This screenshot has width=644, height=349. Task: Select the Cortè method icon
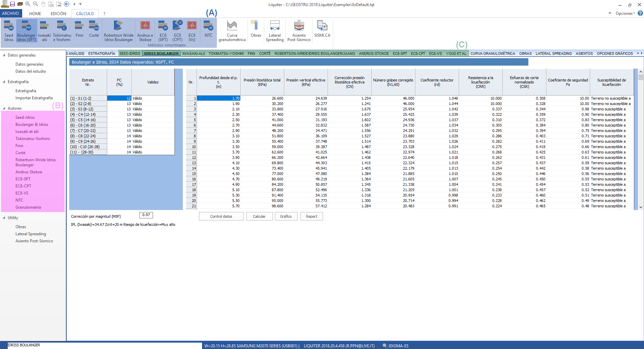pos(94,29)
